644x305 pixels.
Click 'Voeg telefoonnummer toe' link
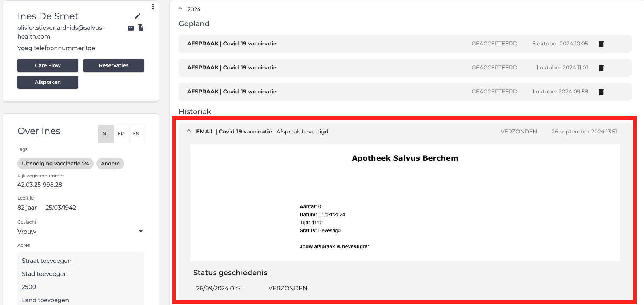click(56, 48)
